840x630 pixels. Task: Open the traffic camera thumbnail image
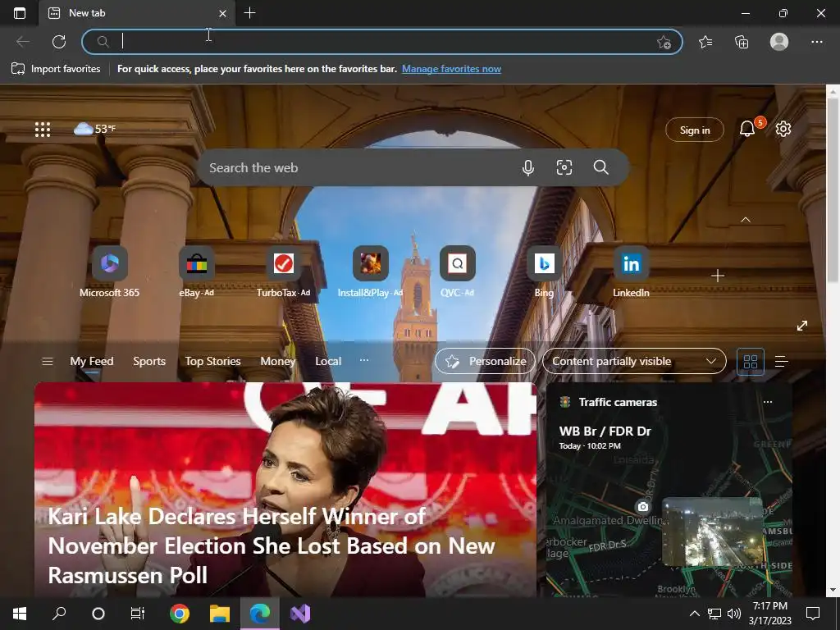coord(712,532)
